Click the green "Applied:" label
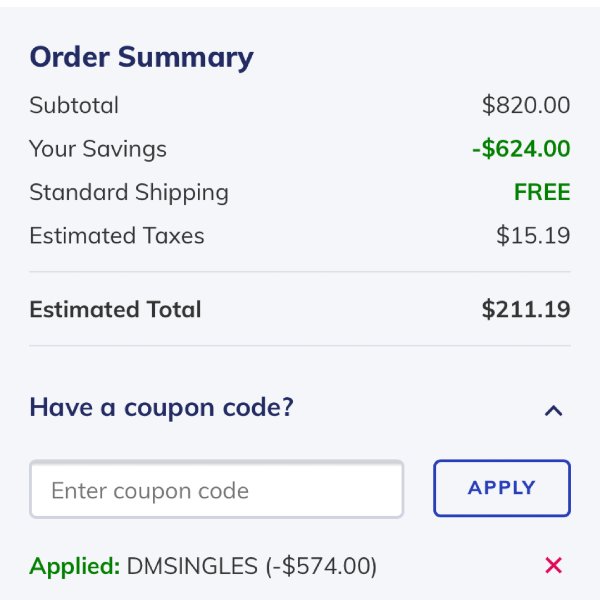The width and height of the screenshot is (600, 600). pyautogui.click(x=75, y=566)
